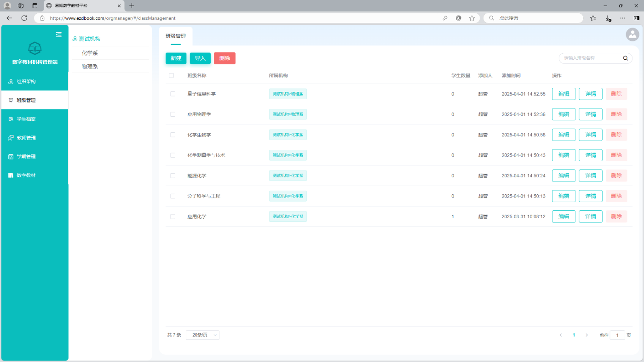
Task: Close the 易知数字教材平台 tab
Action: 120,6
